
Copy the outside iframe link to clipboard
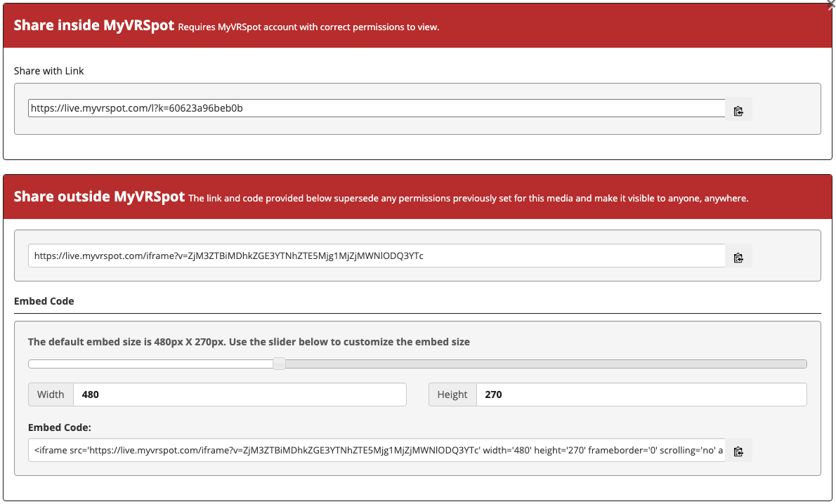738,256
